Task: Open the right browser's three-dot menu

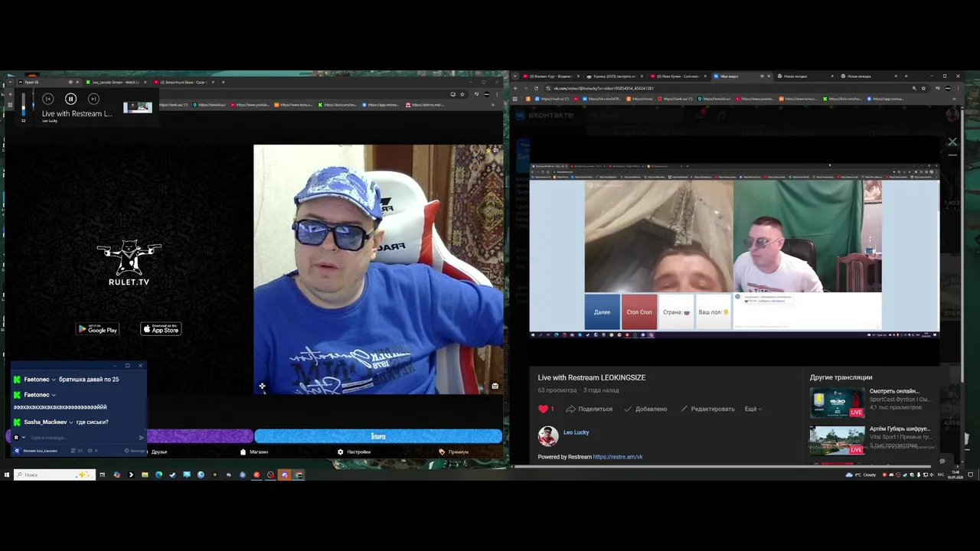Action: [x=959, y=88]
